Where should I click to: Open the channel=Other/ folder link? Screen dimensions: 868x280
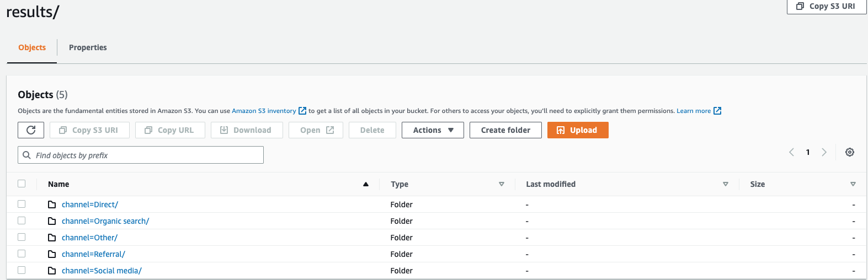[89, 238]
